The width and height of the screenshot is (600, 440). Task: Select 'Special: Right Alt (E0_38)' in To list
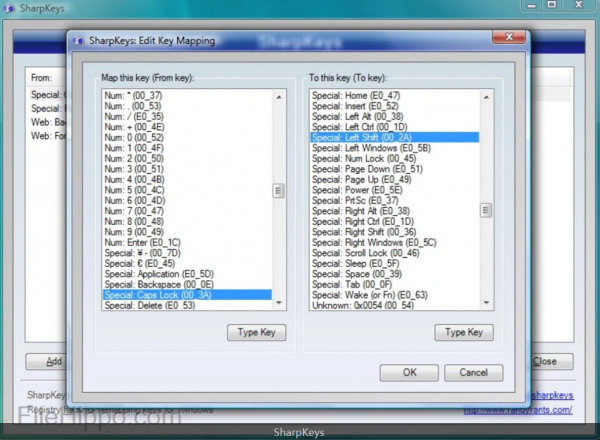click(x=395, y=211)
